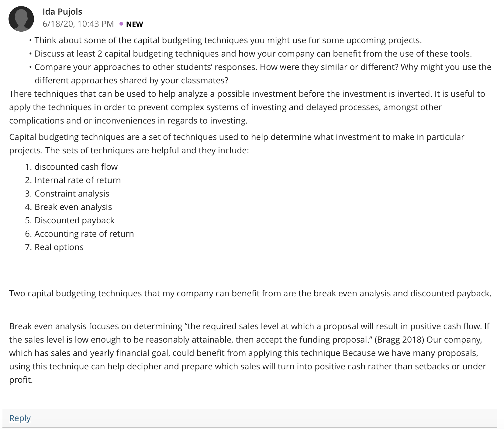Click the 'Two capital budgeting techniques' sentence
This screenshot has width=504, height=429.
250,293
